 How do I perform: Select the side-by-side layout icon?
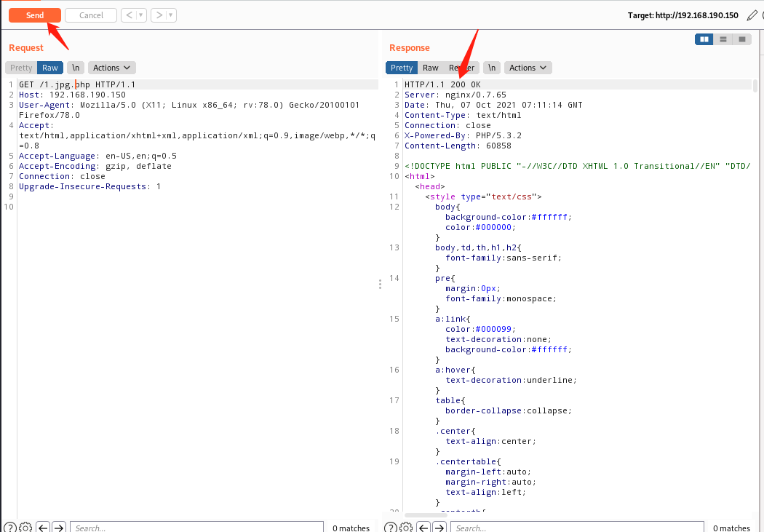click(704, 39)
